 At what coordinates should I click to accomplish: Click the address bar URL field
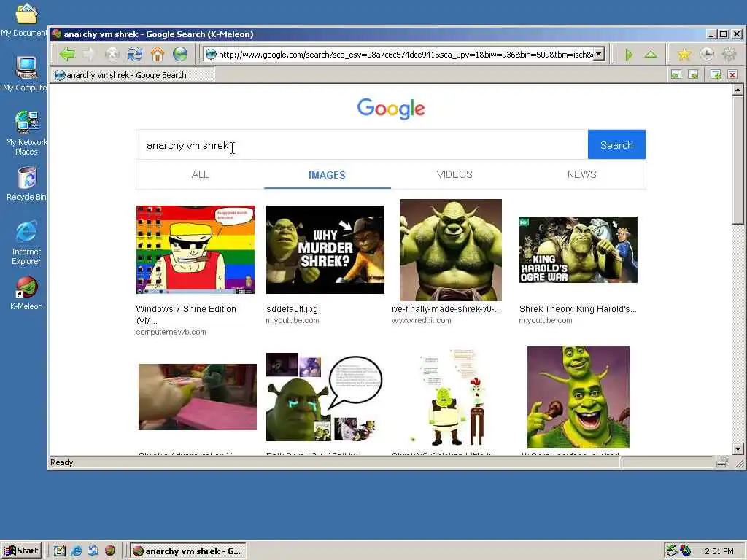tap(405, 54)
